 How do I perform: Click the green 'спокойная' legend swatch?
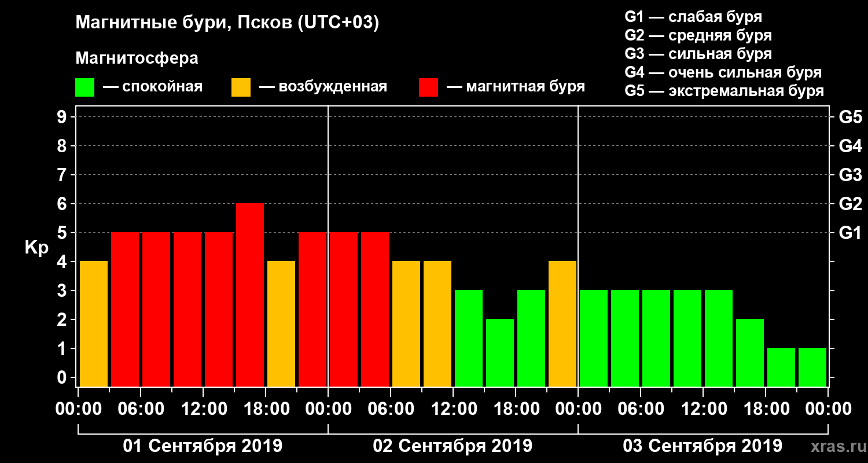84,87
